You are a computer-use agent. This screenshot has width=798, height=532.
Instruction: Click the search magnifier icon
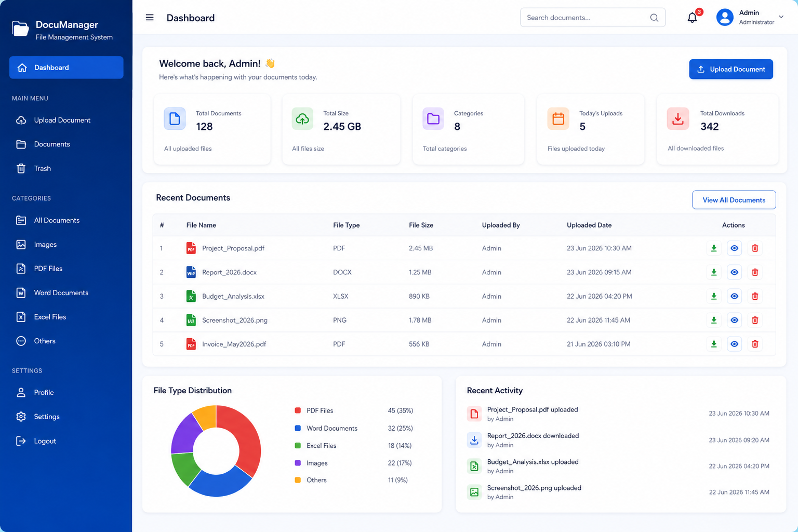click(x=654, y=18)
